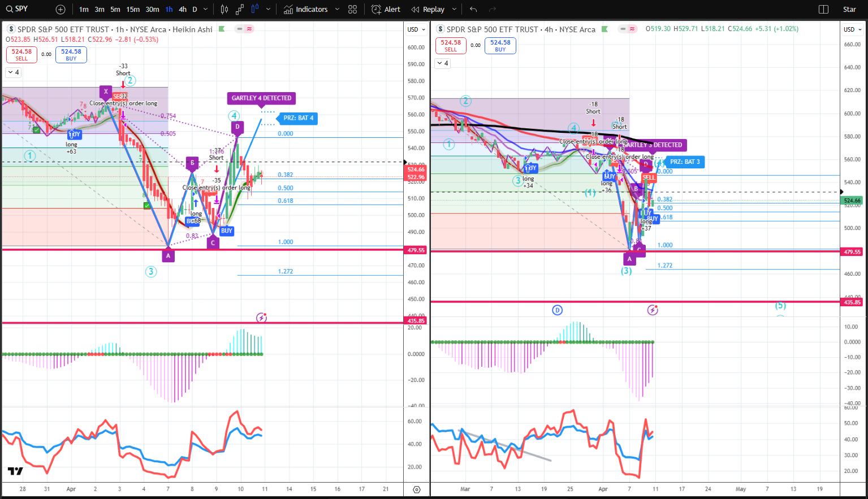Start bar Replay mode

428,10
